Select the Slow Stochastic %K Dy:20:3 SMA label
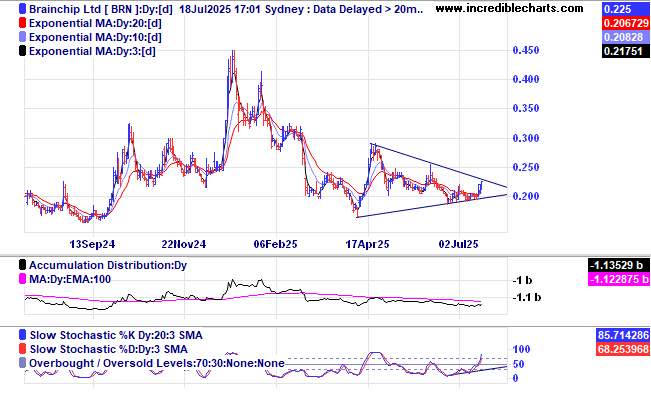The width and height of the screenshot is (651, 395). (116, 335)
